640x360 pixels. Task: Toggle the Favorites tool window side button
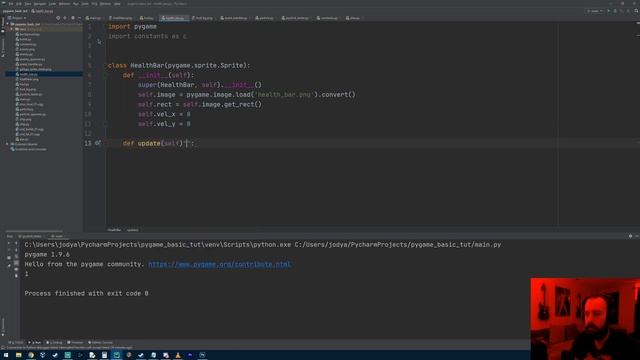click(3, 326)
